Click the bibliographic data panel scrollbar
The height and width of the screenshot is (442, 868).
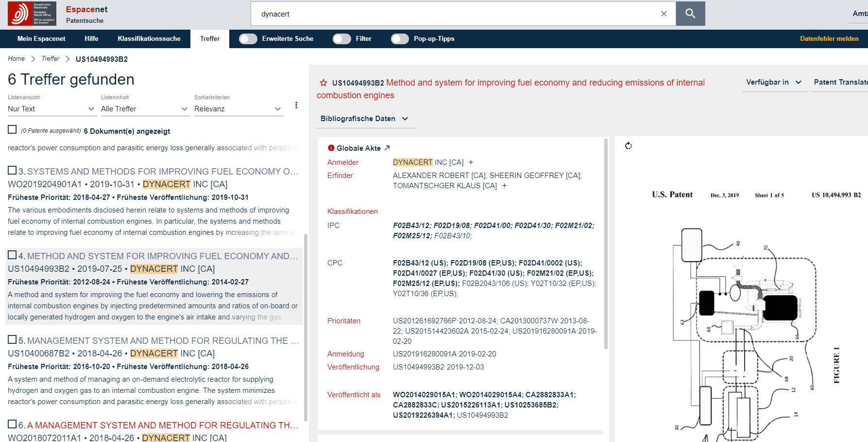click(x=606, y=243)
